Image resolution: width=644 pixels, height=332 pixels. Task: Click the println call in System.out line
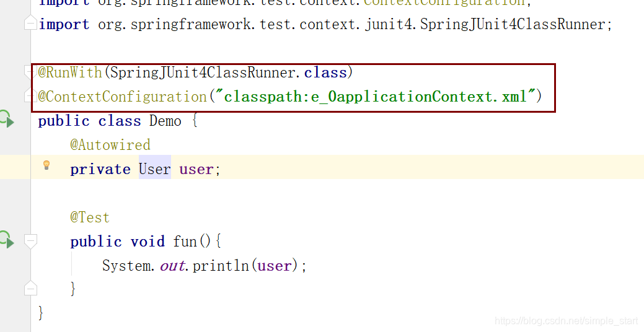[x=221, y=266]
